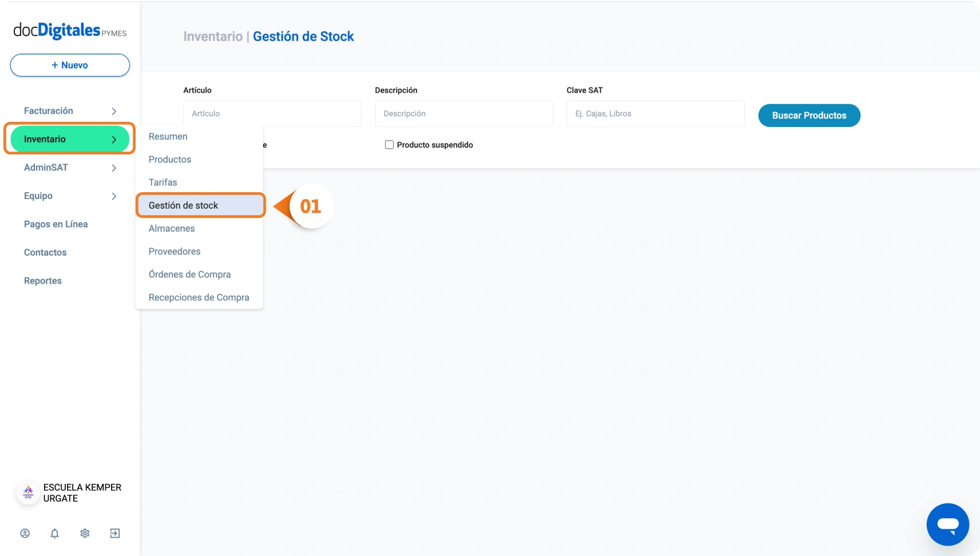The image size is (980, 556).
Task: Expand the AdminSAT submenu arrow
Action: pos(114,168)
